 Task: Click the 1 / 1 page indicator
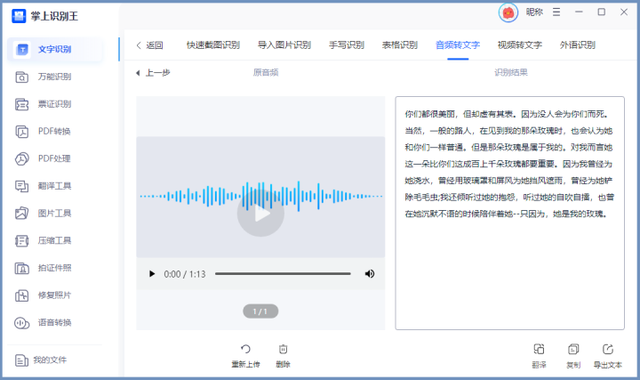pyautogui.click(x=260, y=311)
